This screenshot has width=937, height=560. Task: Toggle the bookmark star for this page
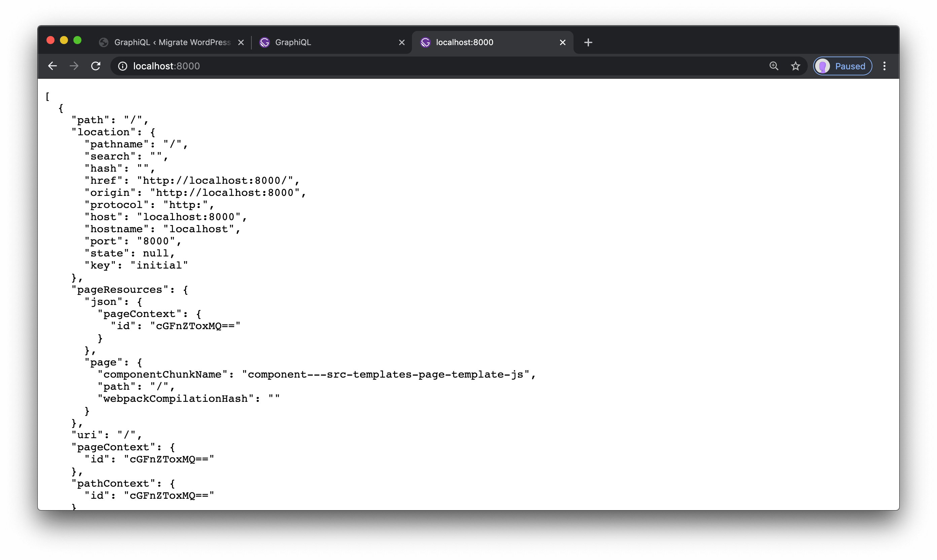[796, 66]
